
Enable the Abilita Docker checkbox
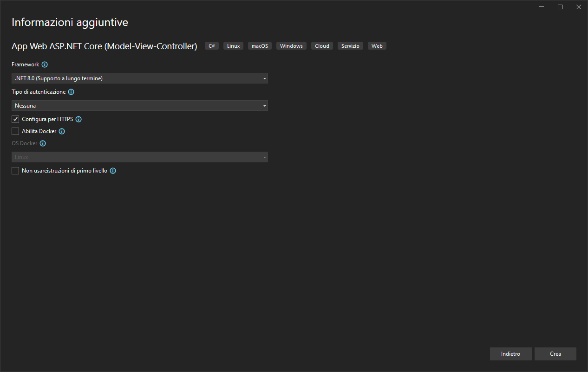coord(15,131)
